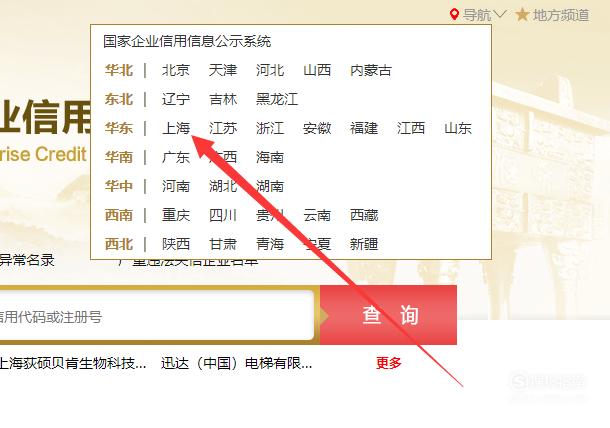Select 甘肃 province link
The image size is (610, 428).
pos(223,244)
